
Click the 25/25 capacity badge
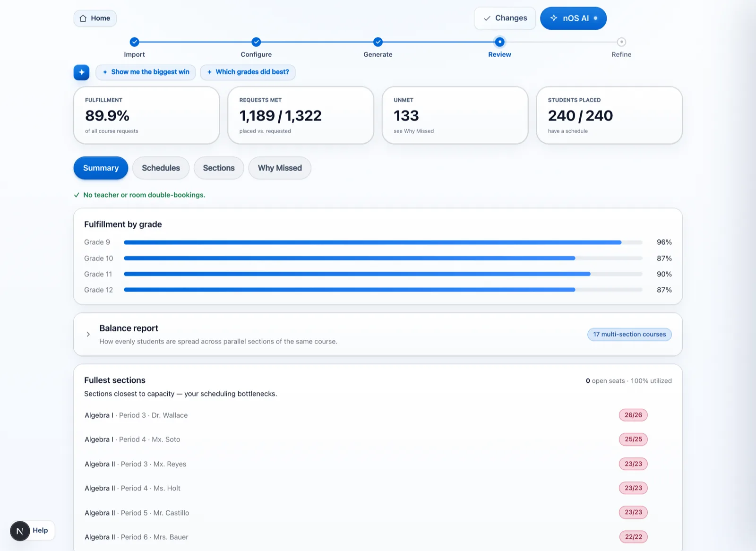(x=633, y=439)
